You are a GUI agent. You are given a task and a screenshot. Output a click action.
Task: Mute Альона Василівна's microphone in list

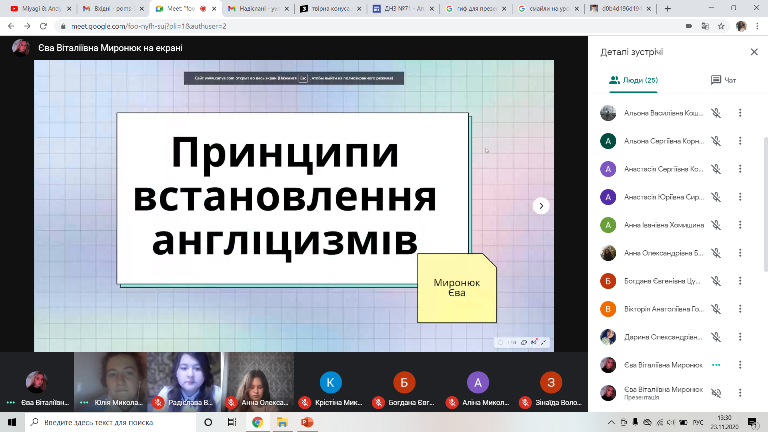click(x=716, y=113)
